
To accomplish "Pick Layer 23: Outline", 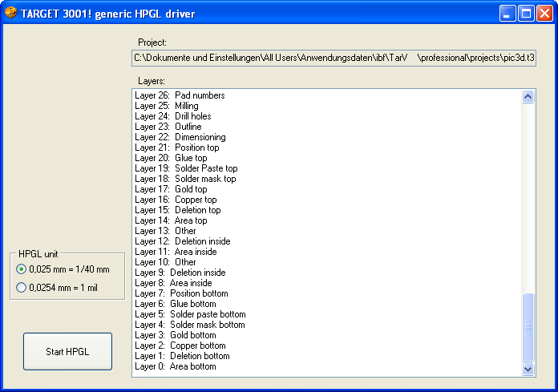I will pyautogui.click(x=168, y=127).
